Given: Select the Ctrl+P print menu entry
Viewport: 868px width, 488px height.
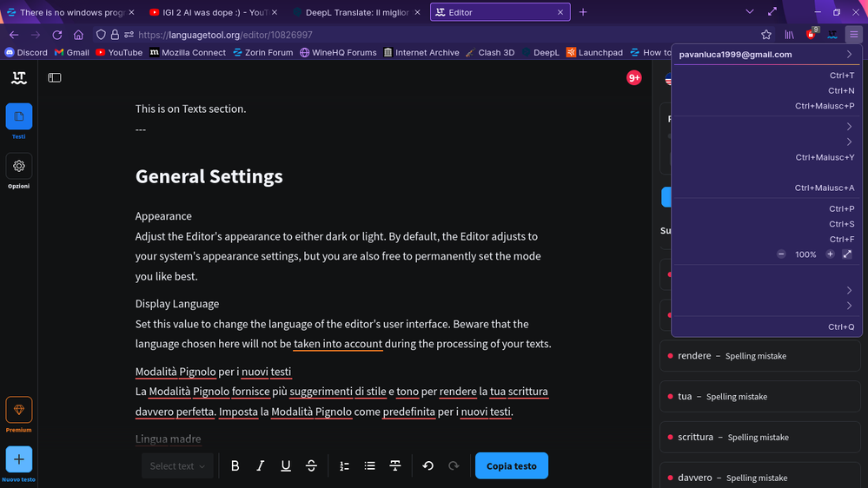Looking at the screenshot, I should [765, 208].
